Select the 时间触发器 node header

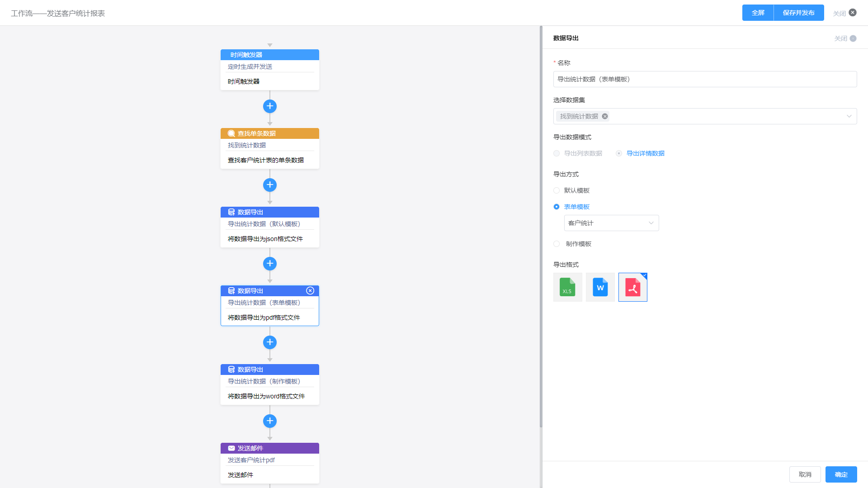[x=270, y=55]
